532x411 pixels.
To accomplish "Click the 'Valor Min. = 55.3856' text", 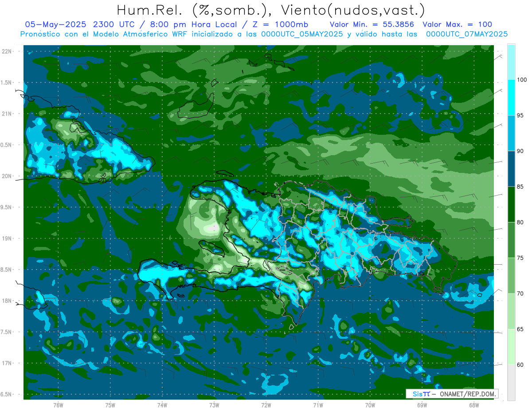I will (x=372, y=25).
